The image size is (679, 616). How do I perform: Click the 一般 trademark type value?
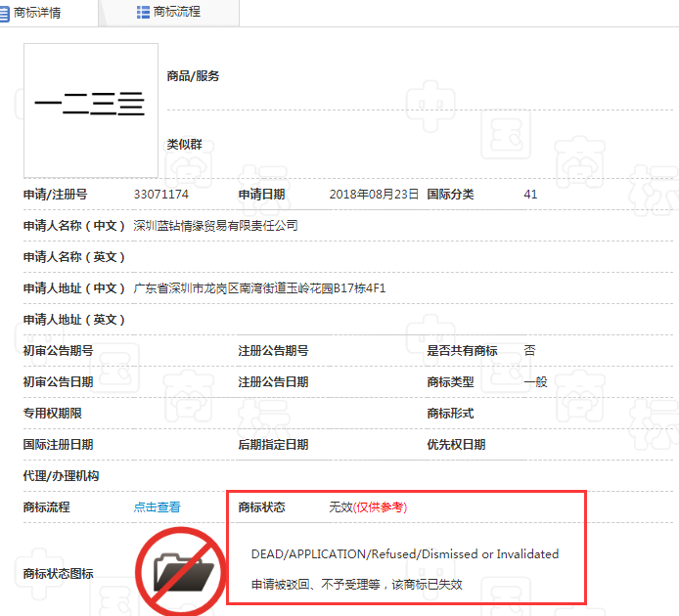(535, 381)
